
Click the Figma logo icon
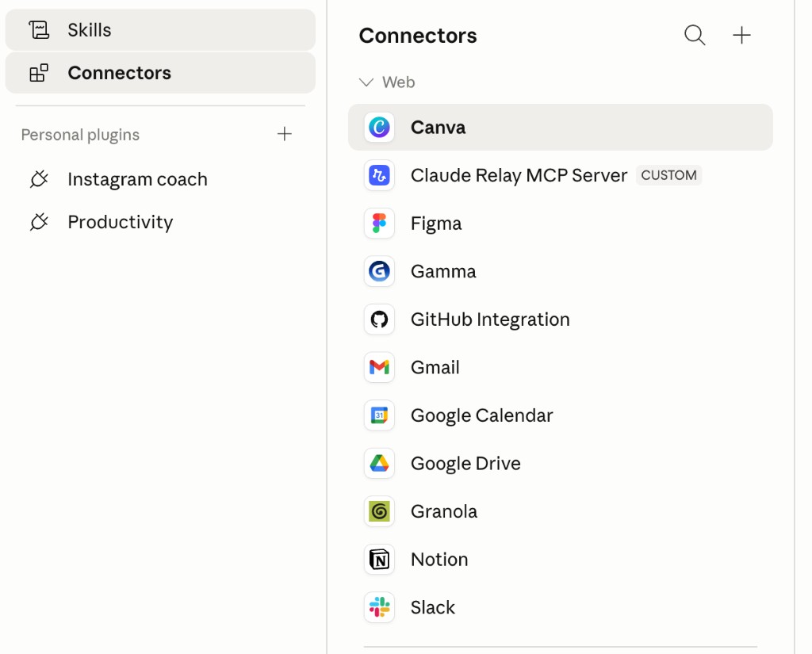click(379, 224)
